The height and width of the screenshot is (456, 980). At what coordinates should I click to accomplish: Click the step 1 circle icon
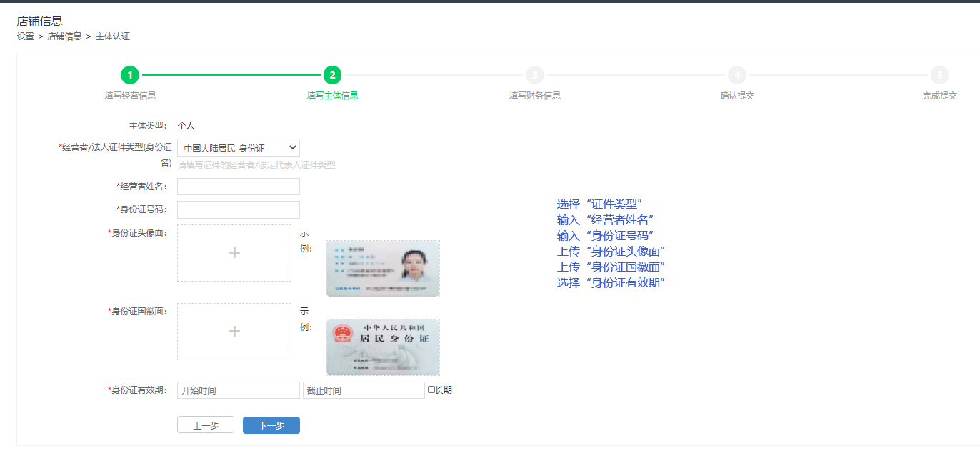pyautogui.click(x=130, y=75)
